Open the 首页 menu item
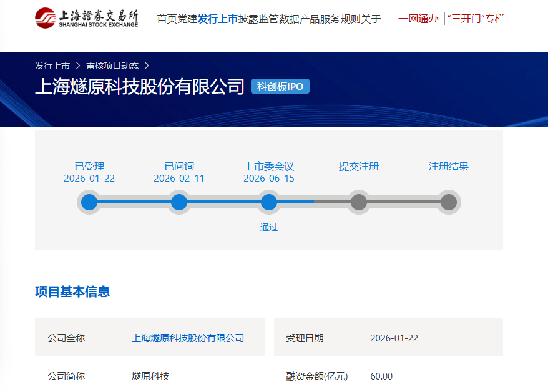 click(x=167, y=19)
